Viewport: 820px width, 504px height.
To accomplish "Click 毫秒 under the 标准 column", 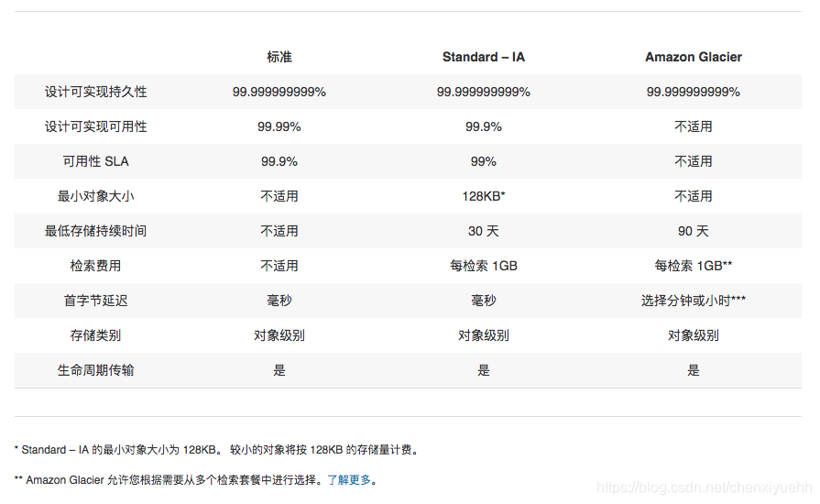I will [279, 301].
